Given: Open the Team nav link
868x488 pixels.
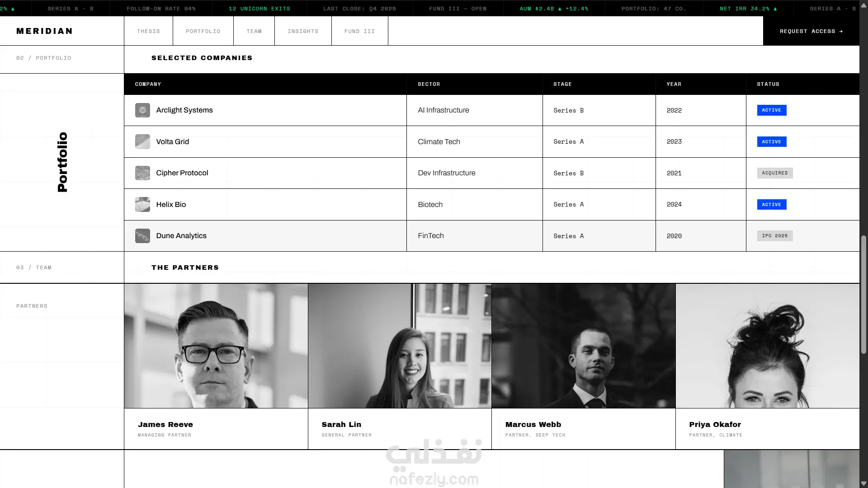Looking at the screenshot, I should tap(254, 31).
